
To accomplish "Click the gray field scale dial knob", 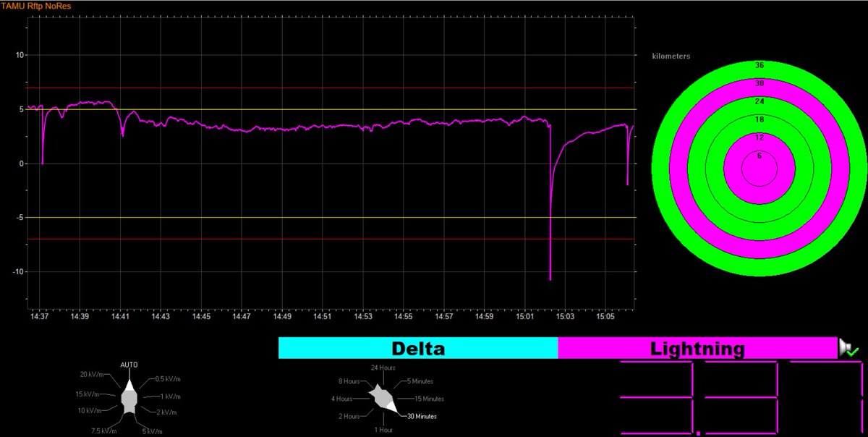I will pos(129,398).
